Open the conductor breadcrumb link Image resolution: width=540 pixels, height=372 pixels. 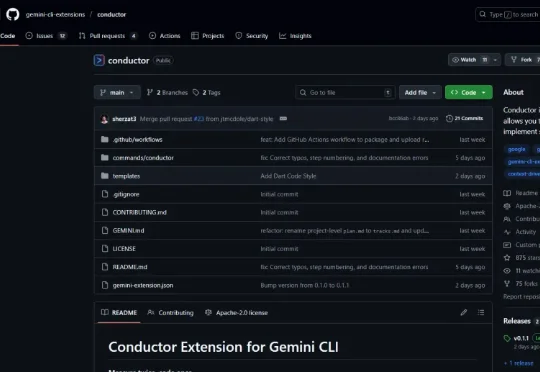(x=112, y=14)
